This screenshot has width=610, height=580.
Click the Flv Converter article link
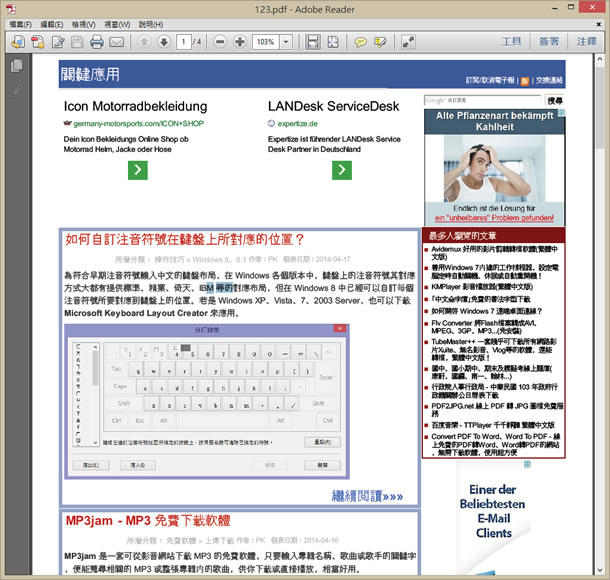[484, 327]
